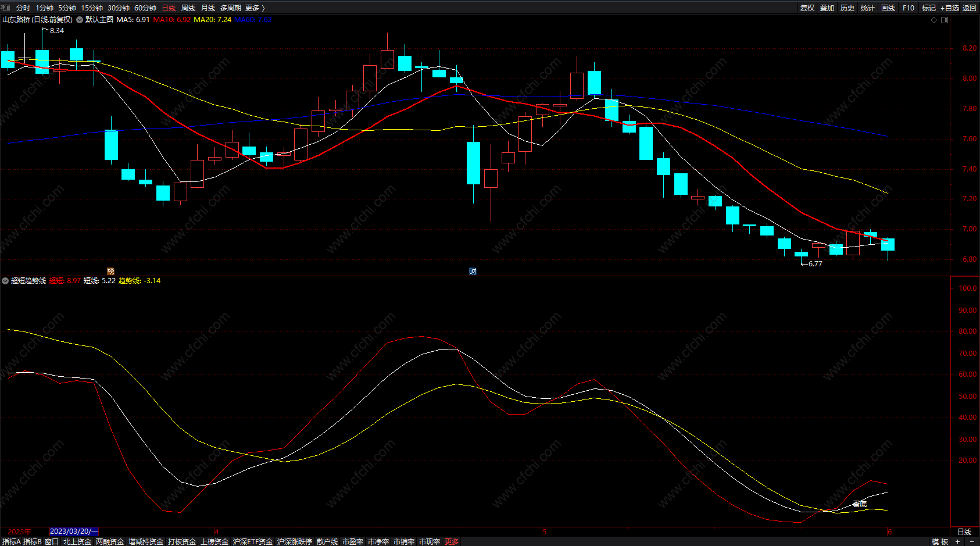The width and height of the screenshot is (980, 546).
Task: Show the 市净率 indicator
Action: [378, 541]
